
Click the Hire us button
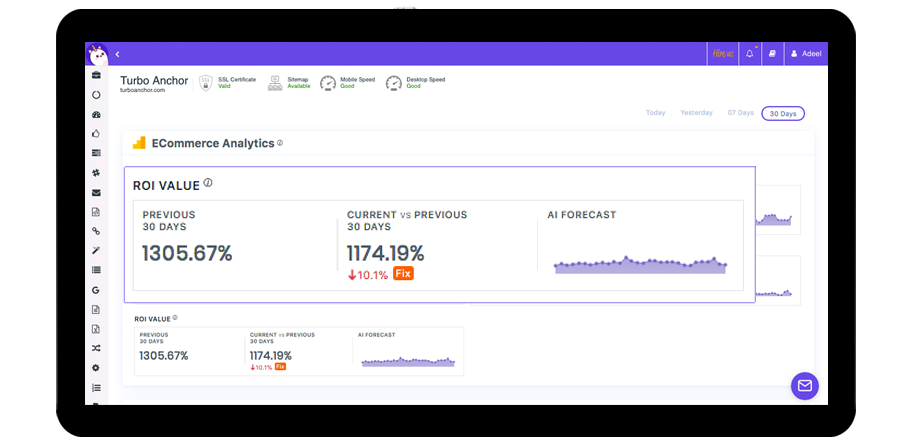723,54
